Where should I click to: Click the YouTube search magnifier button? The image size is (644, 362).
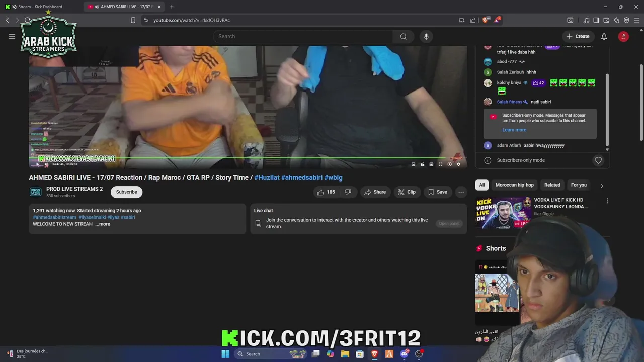(x=403, y=36)
